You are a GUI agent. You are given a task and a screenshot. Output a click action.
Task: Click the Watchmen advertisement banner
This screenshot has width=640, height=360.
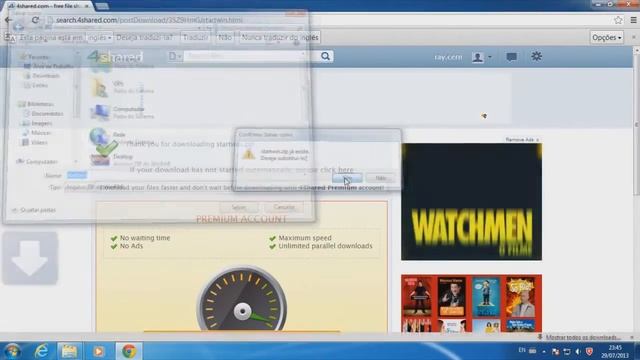pos(471,202)
